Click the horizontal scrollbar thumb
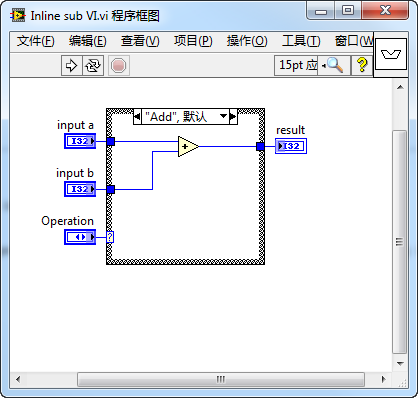The width and height of the screenshot is (418, 398). 221,379
